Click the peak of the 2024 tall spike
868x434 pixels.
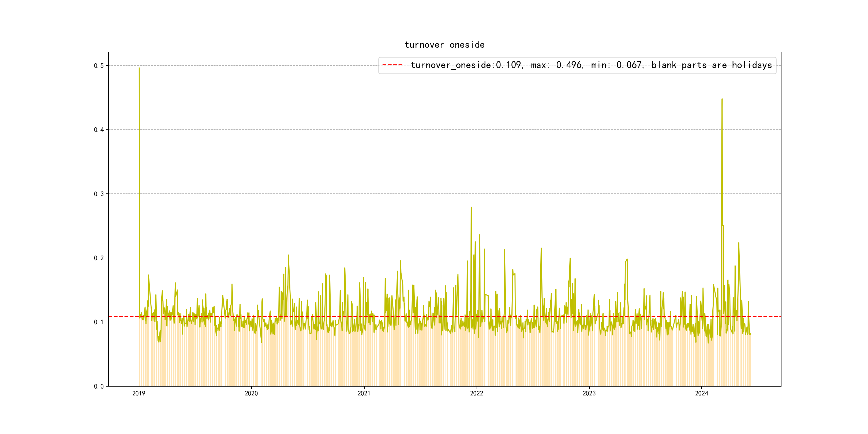tap(722, 99)
